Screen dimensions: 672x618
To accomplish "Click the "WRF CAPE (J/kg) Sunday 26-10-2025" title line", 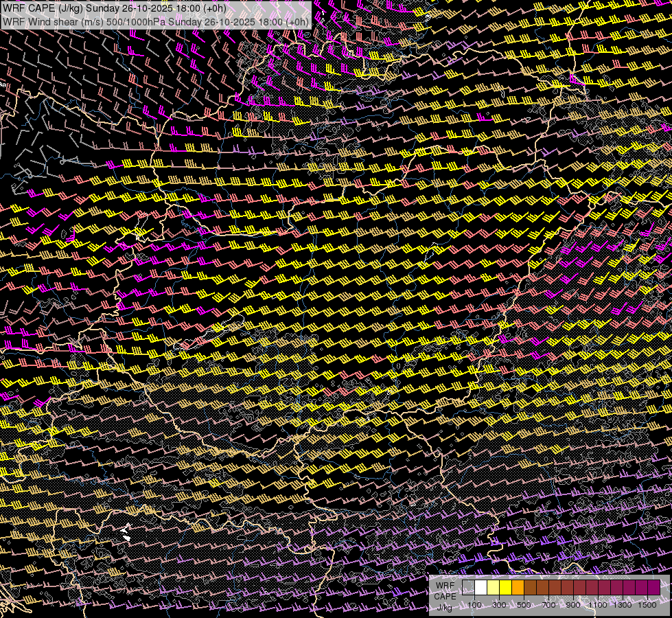I will pyautogui.click(x=115, y=8).
